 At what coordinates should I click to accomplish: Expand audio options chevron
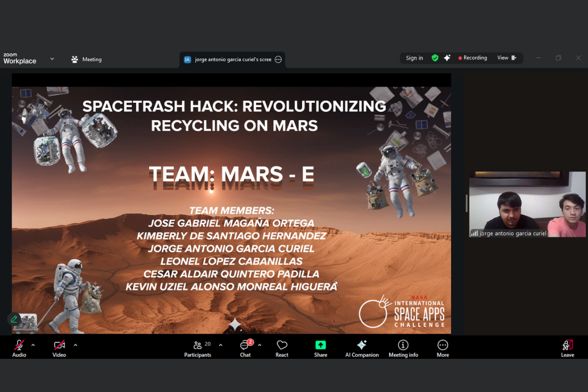pyautogui.click(x=33, y=345)
